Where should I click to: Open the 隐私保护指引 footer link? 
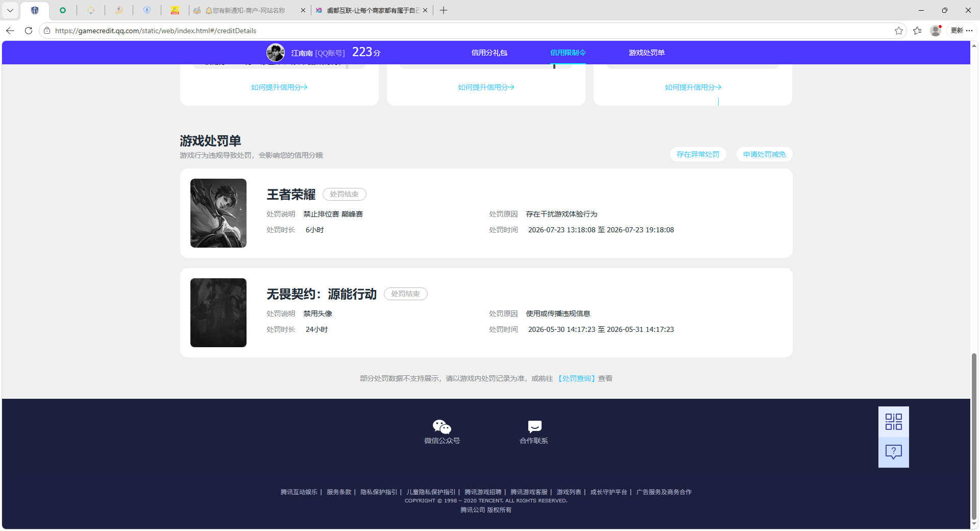[x=379, y=492]
